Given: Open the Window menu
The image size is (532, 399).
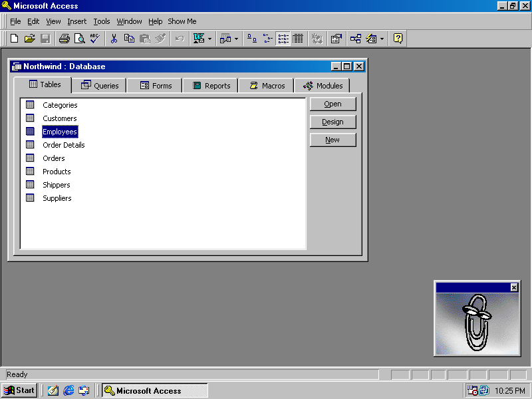Looking at the screenshot, I should click(129, 21).
